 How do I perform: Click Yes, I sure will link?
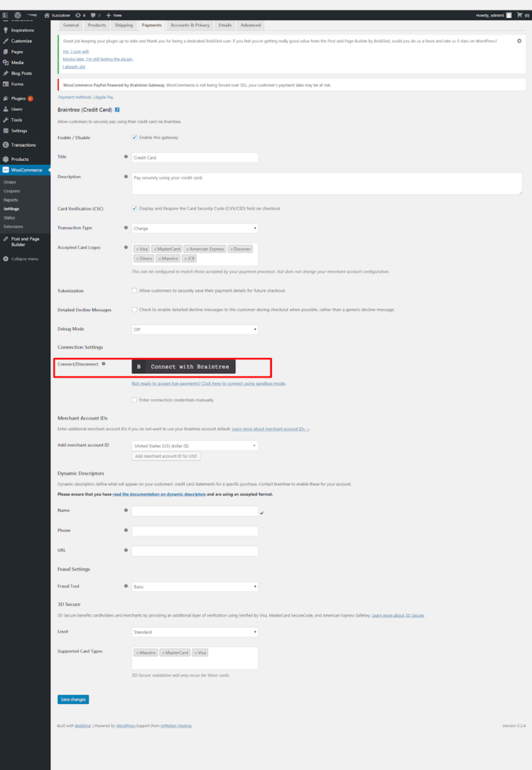pyautogui.click(x=76, y=52)
